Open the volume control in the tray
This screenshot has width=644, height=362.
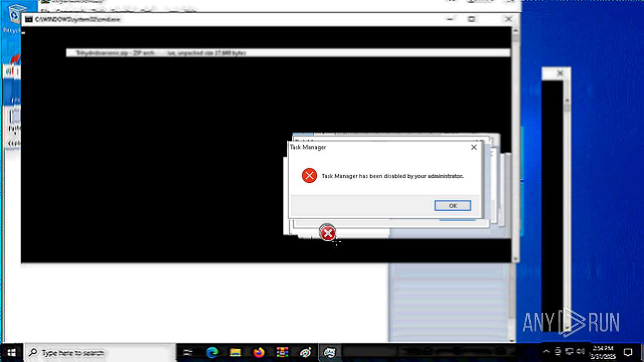[x=582, y=351]
